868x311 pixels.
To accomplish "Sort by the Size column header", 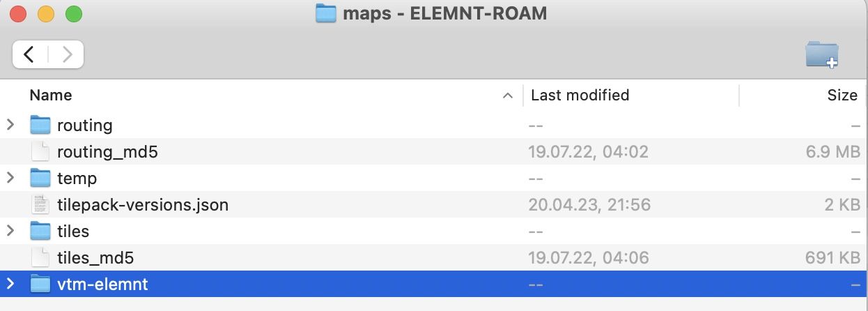I will click(842, 96).
